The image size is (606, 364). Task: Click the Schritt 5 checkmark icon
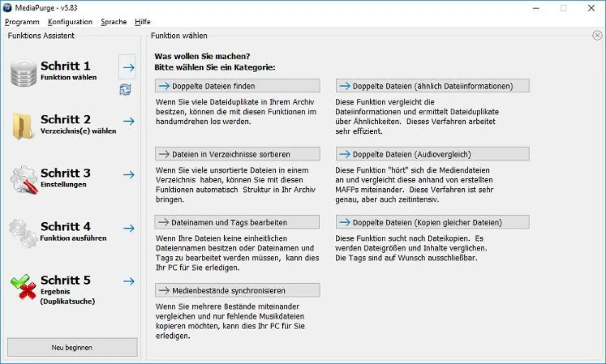click(x=22, y=286)
